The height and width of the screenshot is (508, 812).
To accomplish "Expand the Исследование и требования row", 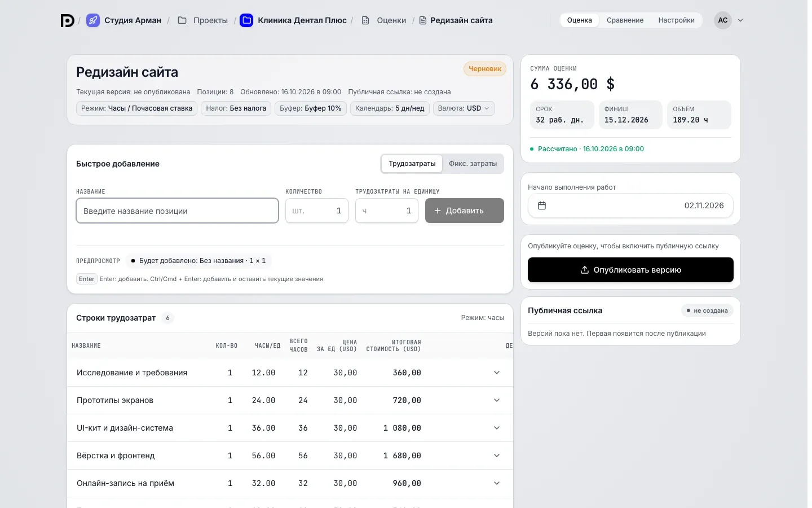I will point(497,373).
